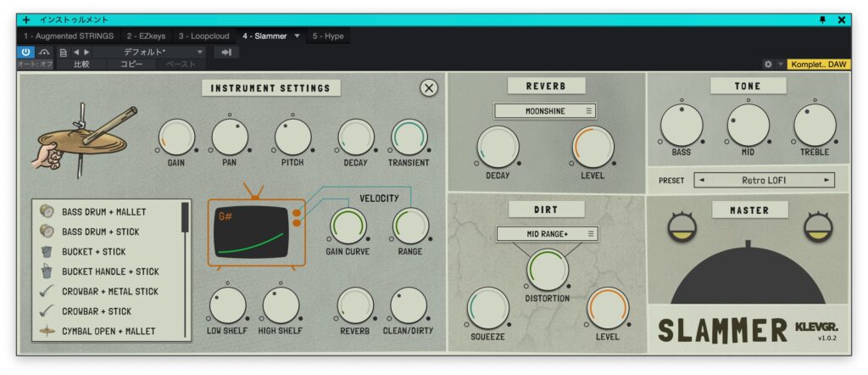The width and height of the screenshot is (868, 375).
Task: Switch to the 2 - EZkeys tab
Action: [147, 36]
